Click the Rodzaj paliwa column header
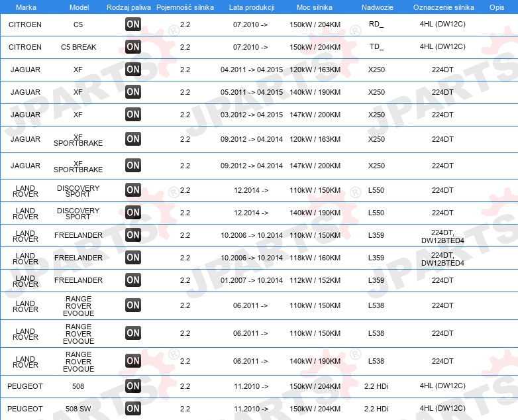Screen dimensions: 518x420 click(x=129, y=7)
